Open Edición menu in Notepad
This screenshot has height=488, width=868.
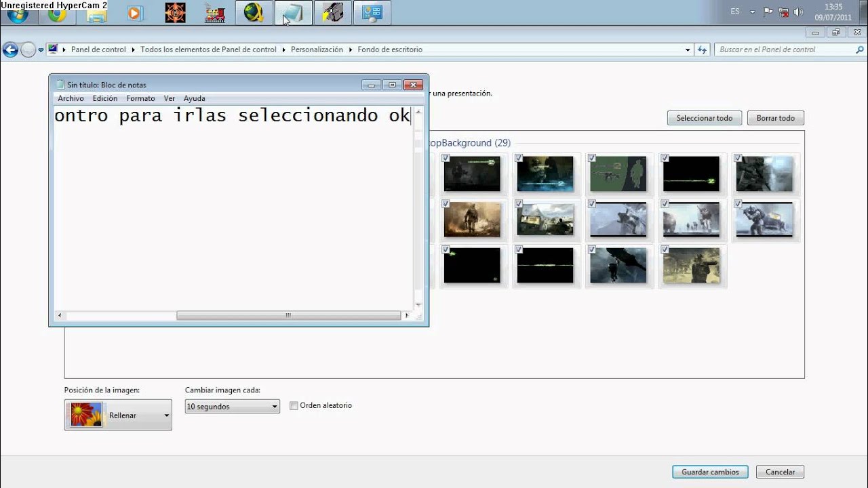pos(105,98)
